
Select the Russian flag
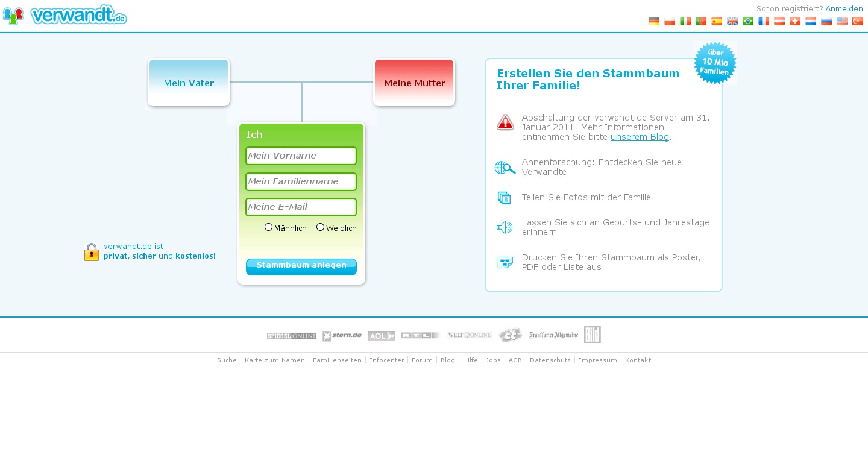(826, 21)
